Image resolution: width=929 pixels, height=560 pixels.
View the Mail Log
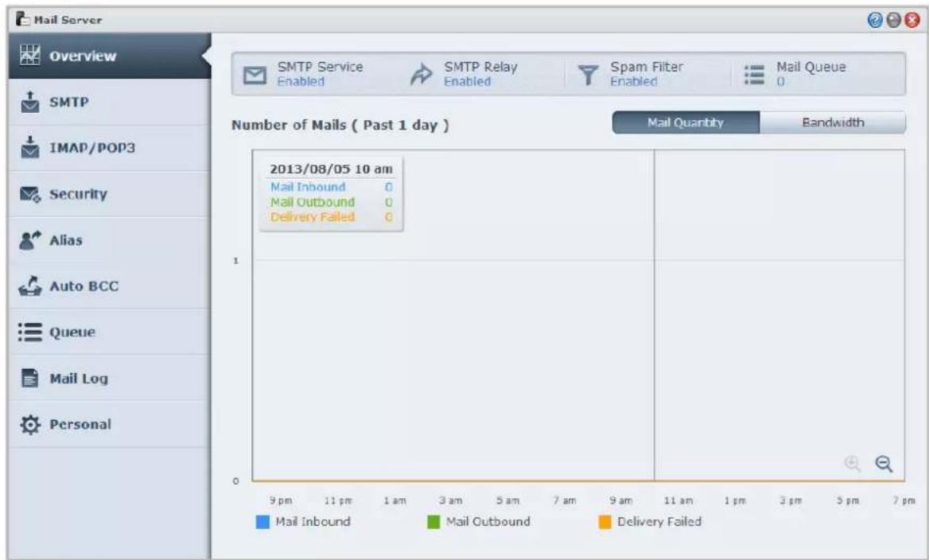(110, 378)
